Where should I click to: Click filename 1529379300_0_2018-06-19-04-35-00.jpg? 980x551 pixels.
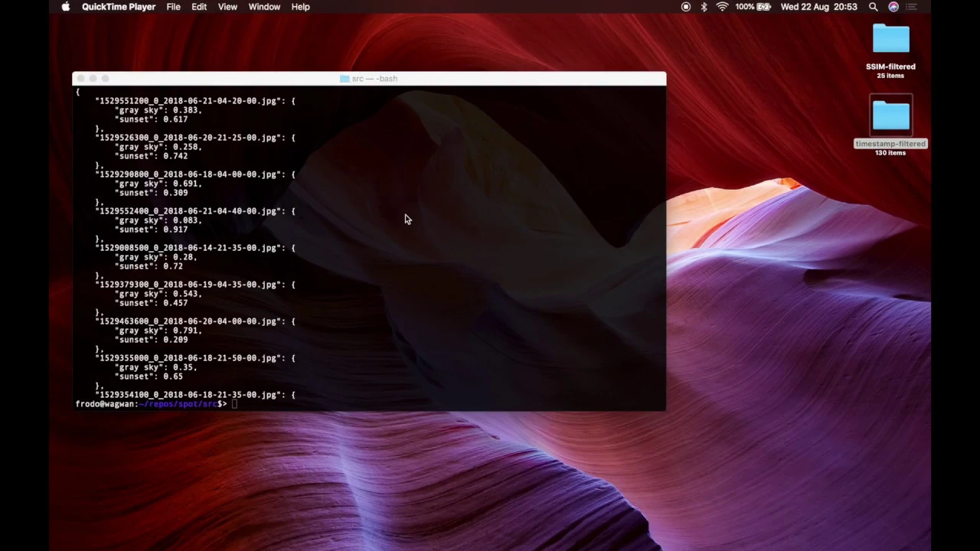pyautogui.click(x=188, y=285)
